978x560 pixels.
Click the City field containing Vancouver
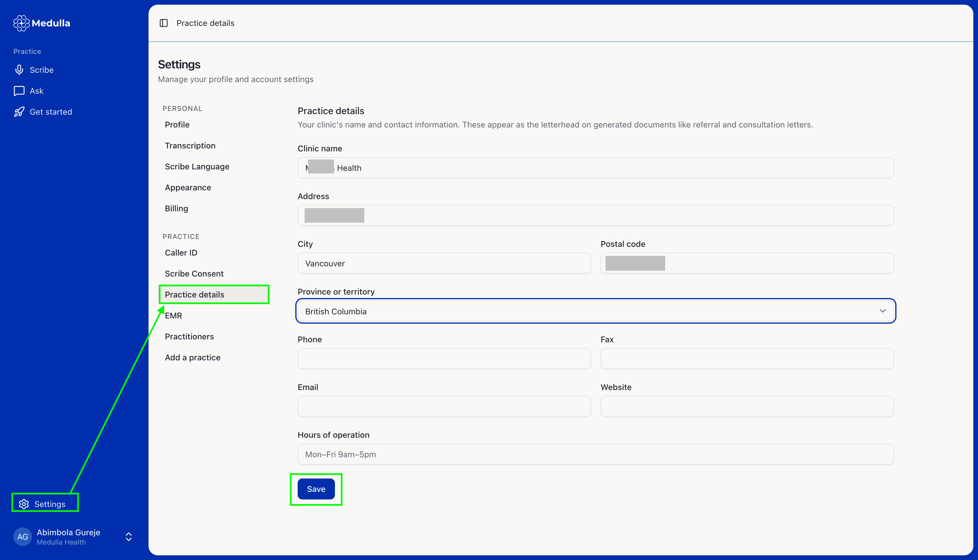(x=444, y=263)
